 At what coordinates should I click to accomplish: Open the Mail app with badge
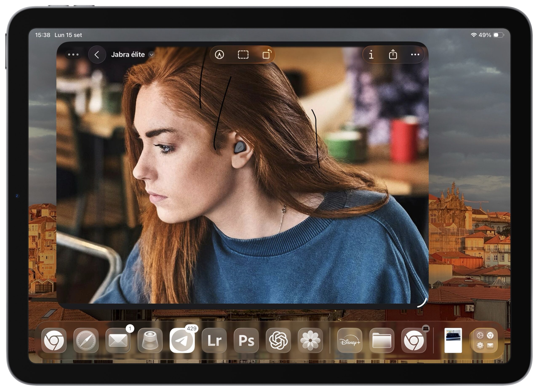tap(118, 341)
